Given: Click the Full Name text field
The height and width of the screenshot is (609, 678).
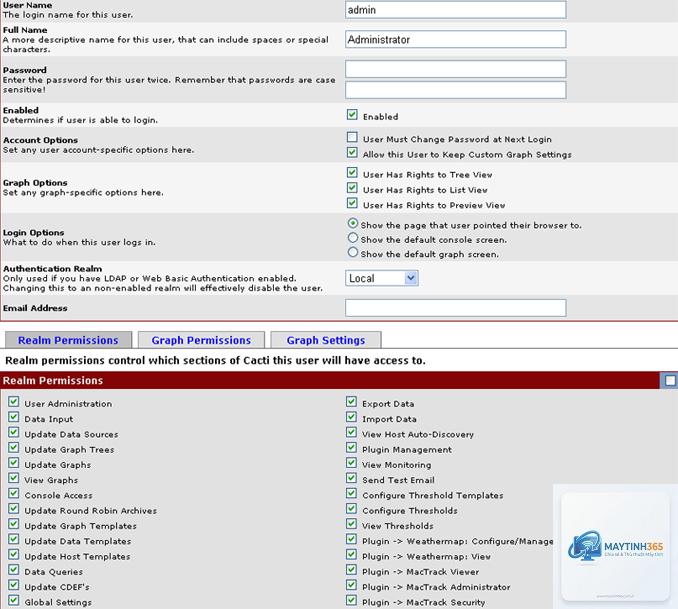Looking at the screenshot, I should pyautogui.click(x=455, y=39).
